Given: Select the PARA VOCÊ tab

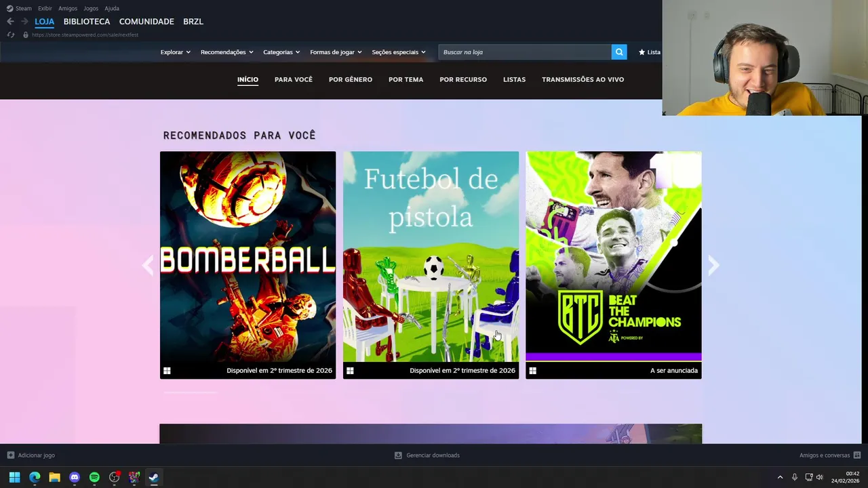Looking at the screenshot, I should (294, 79).
